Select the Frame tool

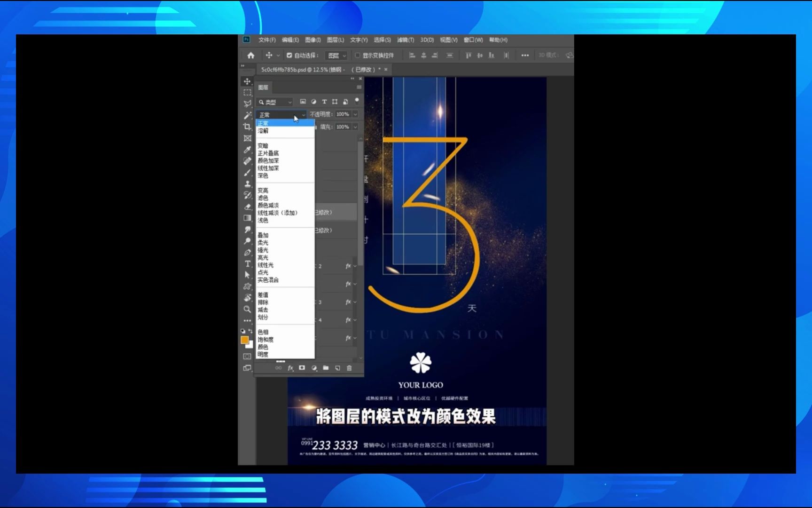(247, 138)
